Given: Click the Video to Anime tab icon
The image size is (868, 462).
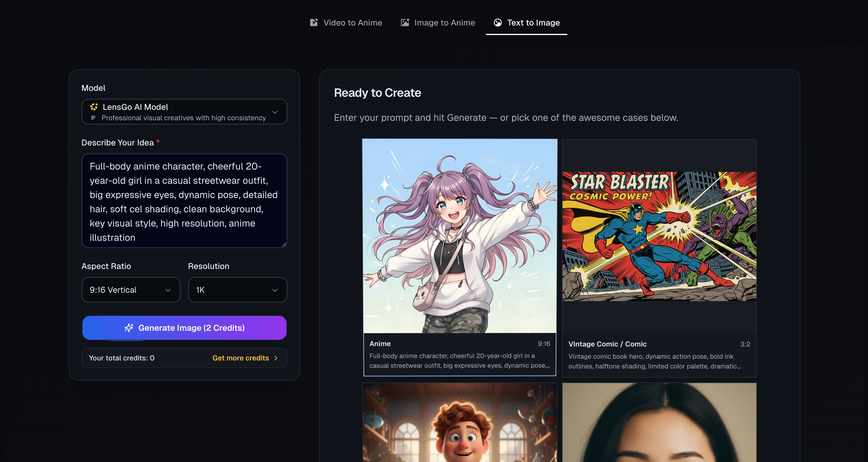Looking at the screenshot, I should 314,23.
